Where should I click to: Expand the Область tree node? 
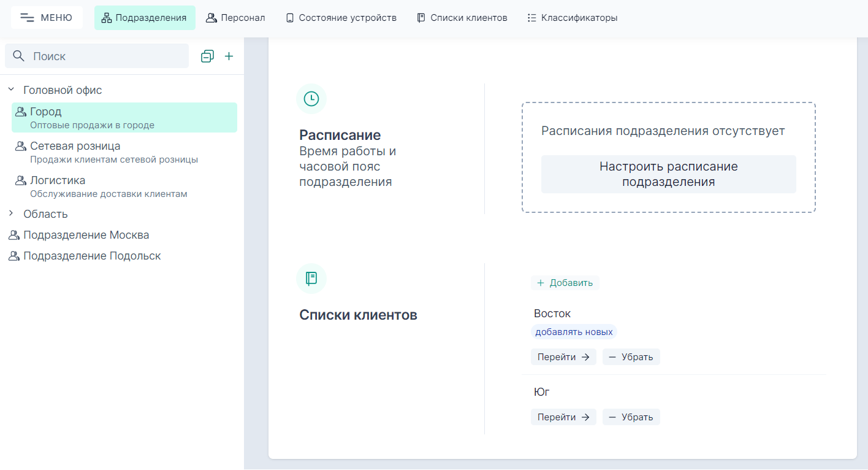pos(10,214)
